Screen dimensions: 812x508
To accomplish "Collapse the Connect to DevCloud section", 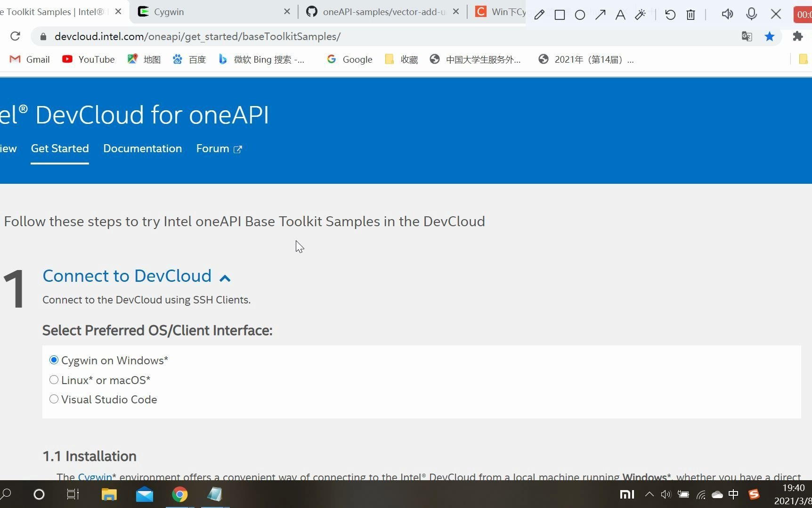I will click(225, 278).
